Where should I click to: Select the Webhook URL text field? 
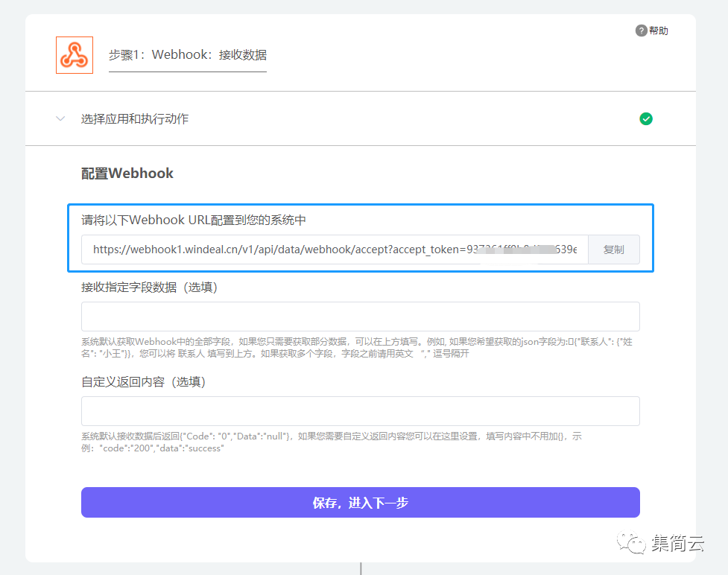coord(335,250)
